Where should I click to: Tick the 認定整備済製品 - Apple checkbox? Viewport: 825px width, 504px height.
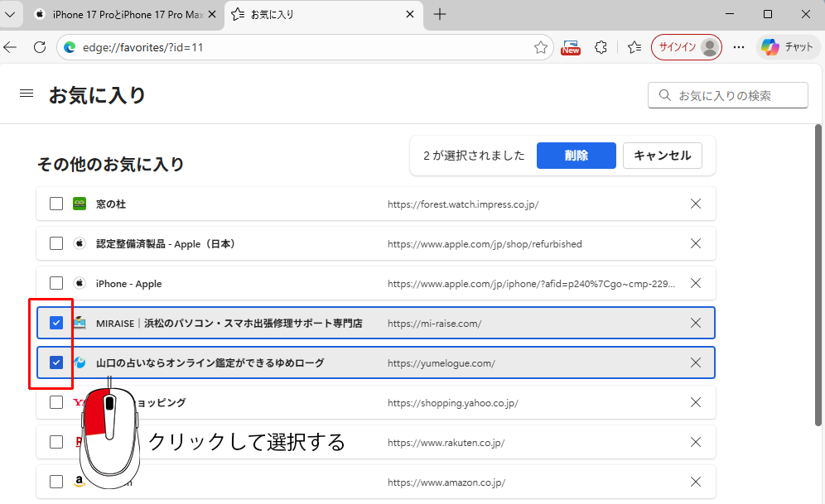56,243
